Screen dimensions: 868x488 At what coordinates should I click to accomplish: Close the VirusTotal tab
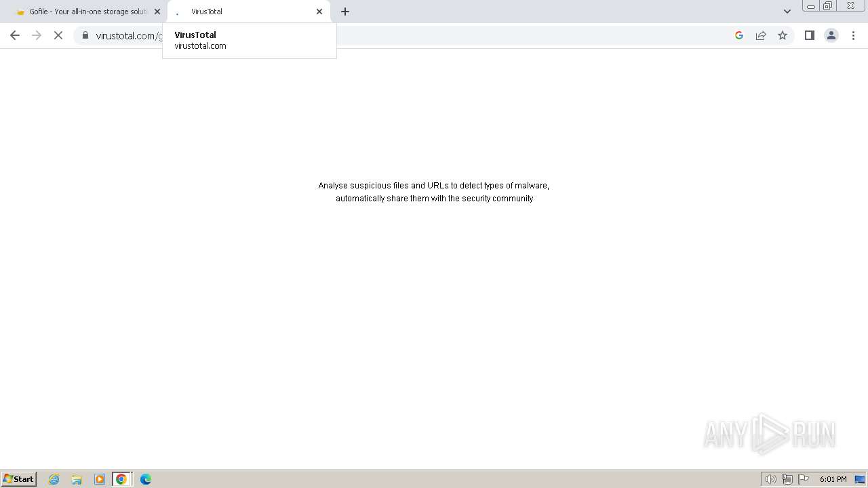pos(319,12)
